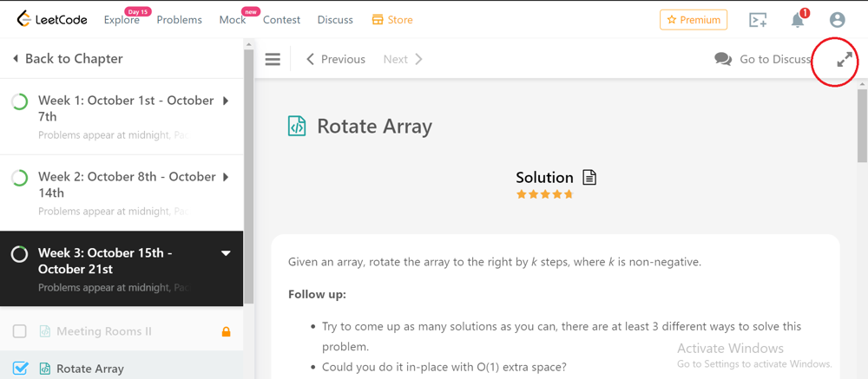Open the Problems menu
Screen dimensions: 868x379
[x=180, y=20]
